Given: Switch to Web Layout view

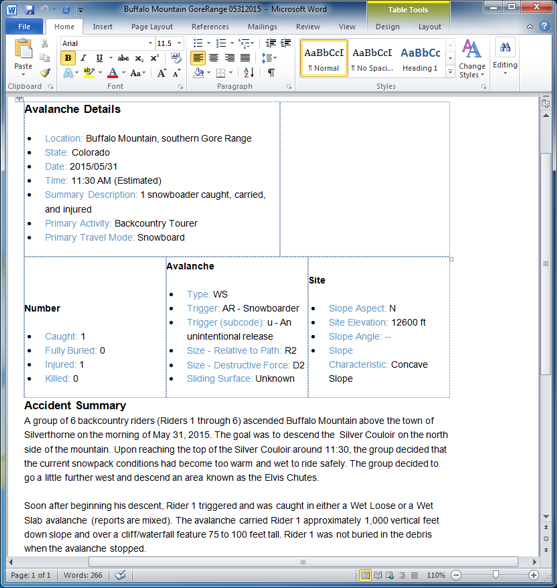Looking at the screenshot, I should tap(390, 575).
